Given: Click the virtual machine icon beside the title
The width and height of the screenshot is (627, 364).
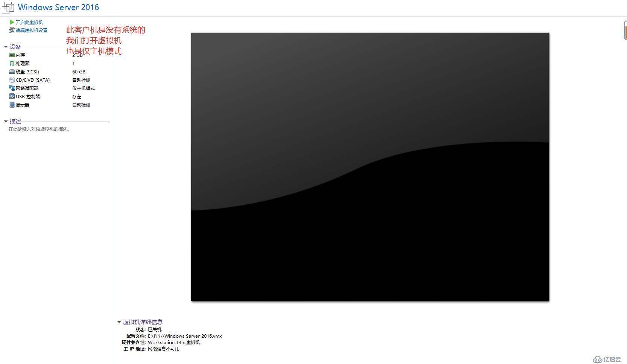Looking at the screenshot, I should coord(8,8).
